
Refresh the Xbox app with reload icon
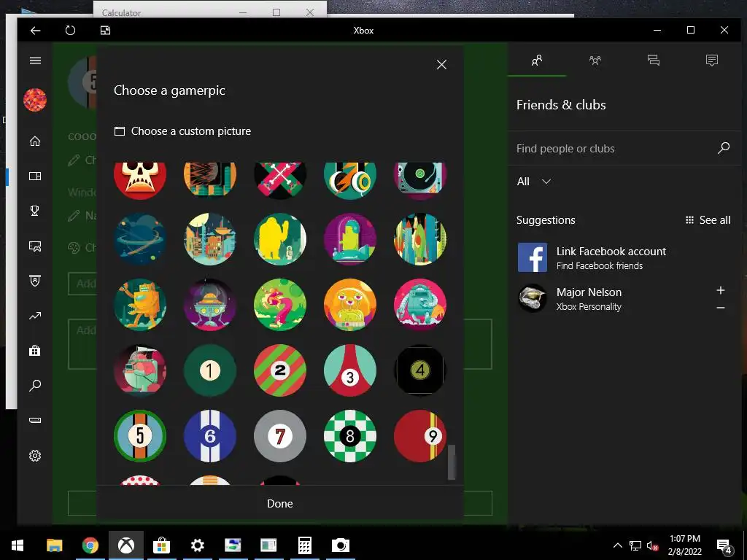[x=70, y=31]
